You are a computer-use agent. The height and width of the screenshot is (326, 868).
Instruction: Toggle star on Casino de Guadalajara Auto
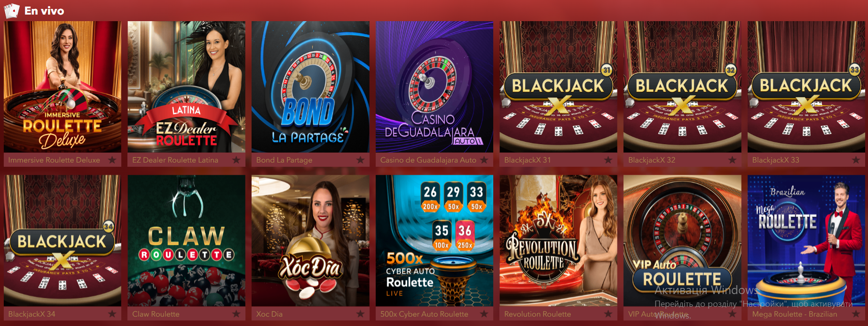pos(484,160)
